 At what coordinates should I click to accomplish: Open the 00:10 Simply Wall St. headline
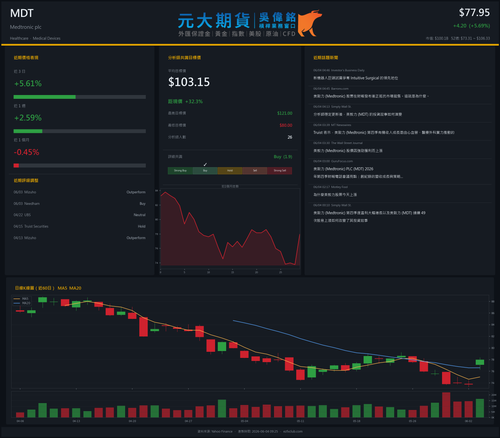[x=369, y=216]
